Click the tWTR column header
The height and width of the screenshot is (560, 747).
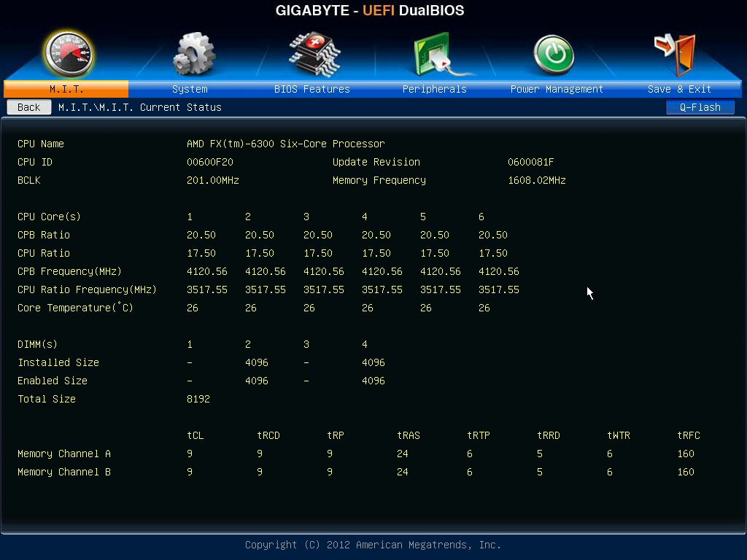[619, 436]
